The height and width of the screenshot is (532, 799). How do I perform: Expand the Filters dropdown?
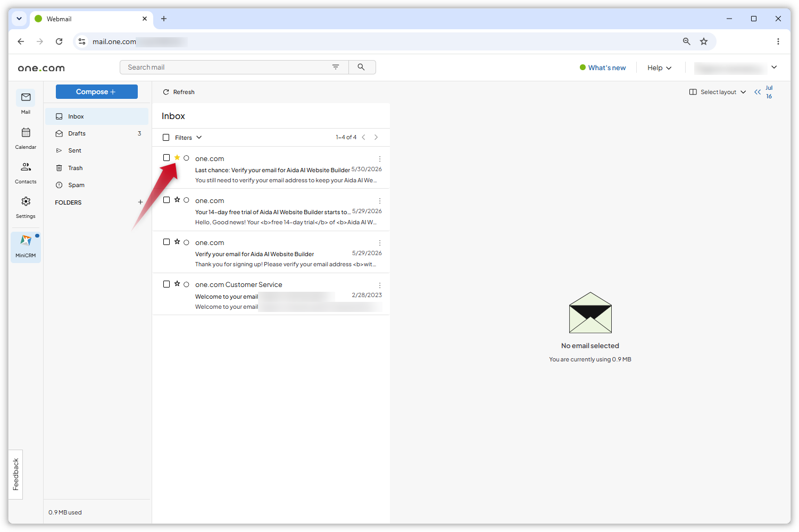tap(188, 138)
